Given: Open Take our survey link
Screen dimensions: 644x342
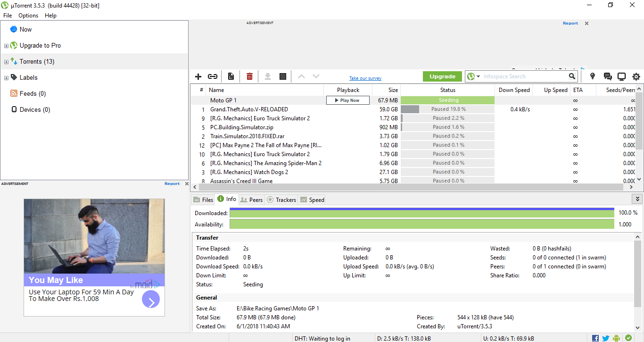Looking at the screenshot, I should point(365,78).
